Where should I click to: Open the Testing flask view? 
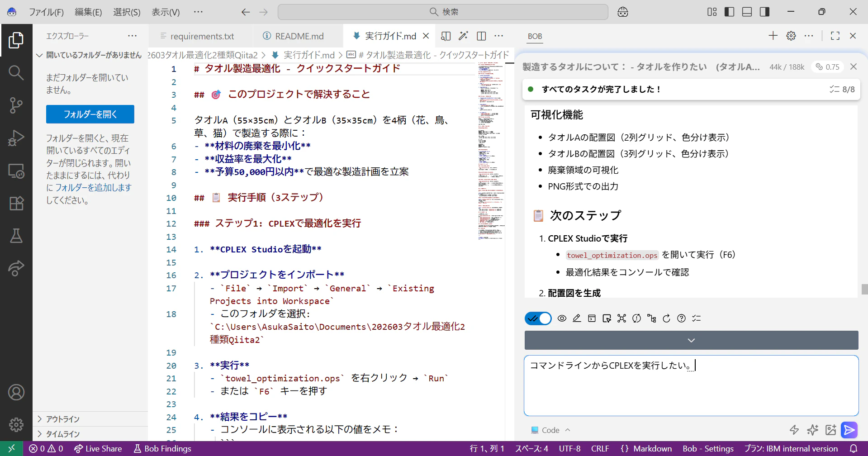click(x=16, y=236)
